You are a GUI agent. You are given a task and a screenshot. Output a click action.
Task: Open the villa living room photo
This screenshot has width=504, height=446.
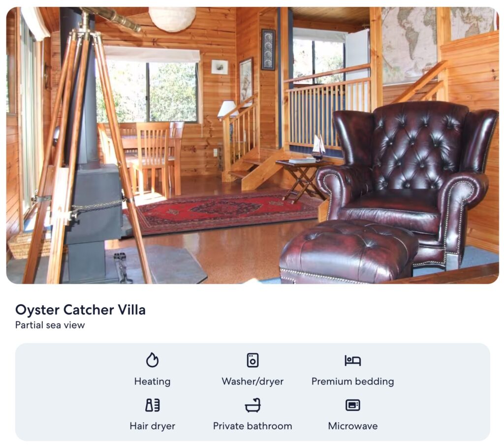point(252,146)
